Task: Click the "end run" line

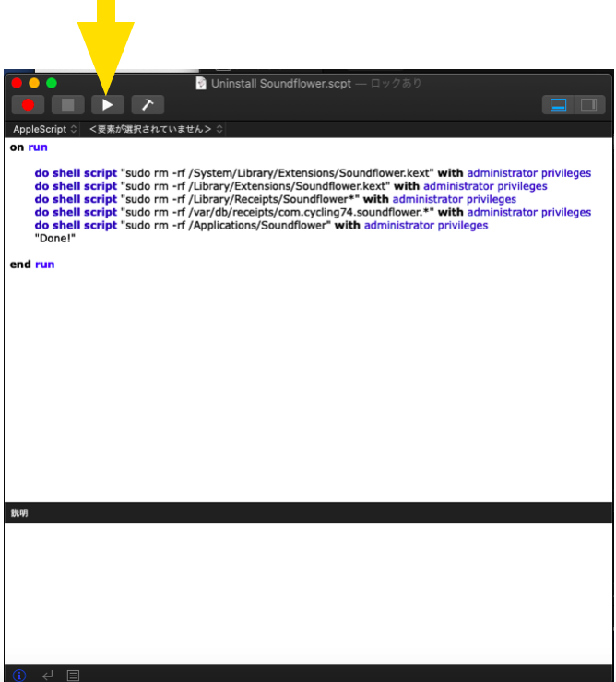Action: tap(32, 265)
